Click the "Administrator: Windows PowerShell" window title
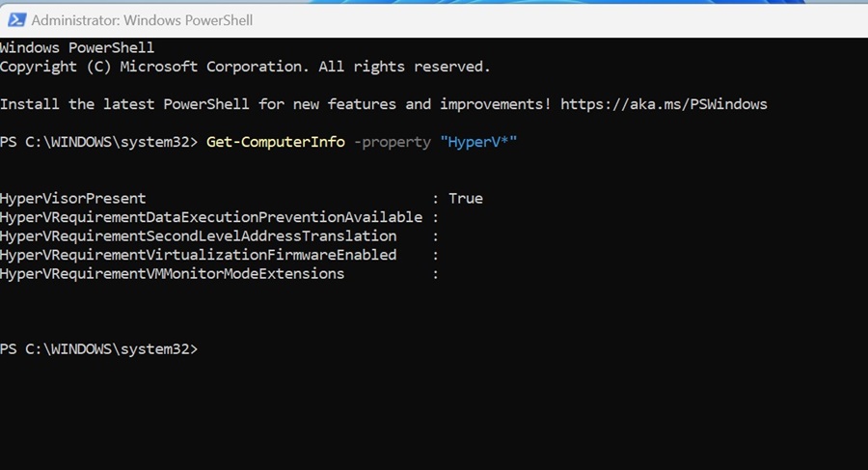This screenshot has height=470, width=868. pos(142,19)
